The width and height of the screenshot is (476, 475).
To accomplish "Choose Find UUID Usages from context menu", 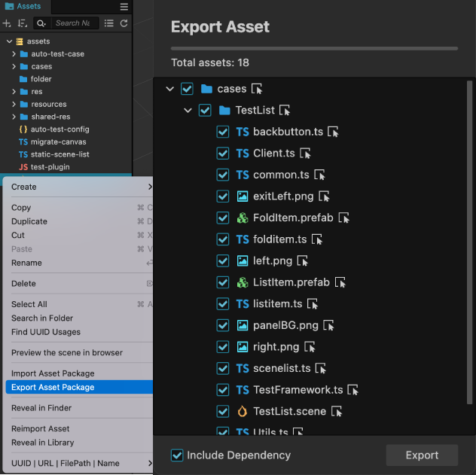I will (46, 332).
